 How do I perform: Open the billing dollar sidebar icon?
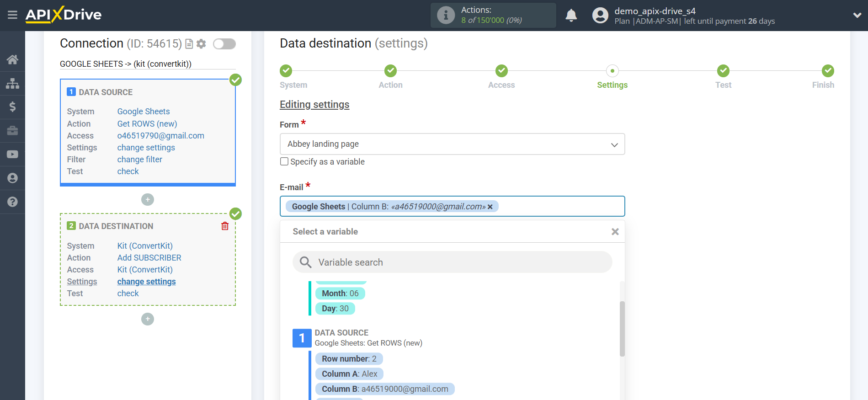(x=12, y=107)
